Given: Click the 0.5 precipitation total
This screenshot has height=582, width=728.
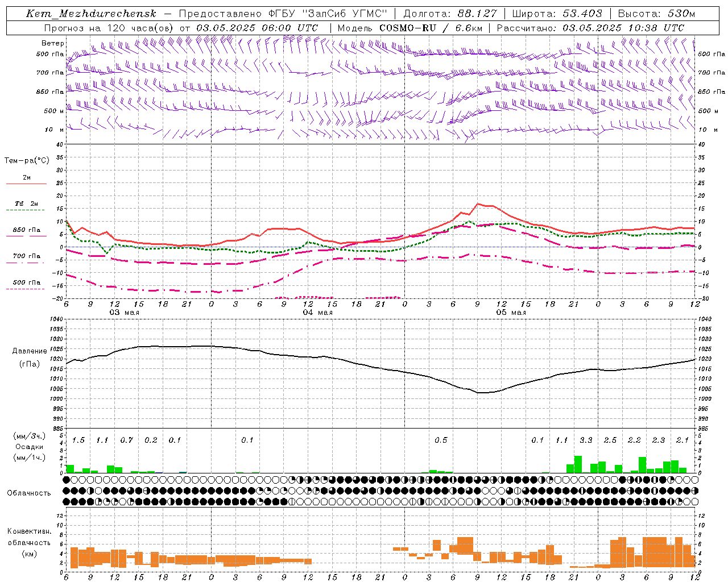Looking at the screenshot, I should pos(441,440).
